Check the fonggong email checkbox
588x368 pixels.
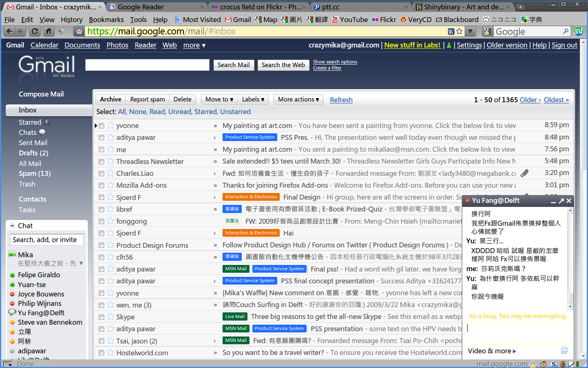[102, 221]
